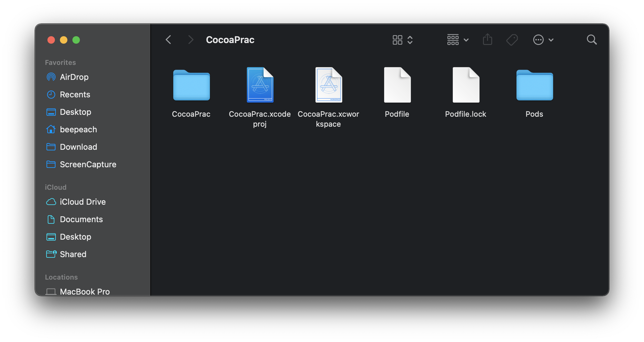Go back with the left chevron
This screenshot has height=342, width=644.
168,40
